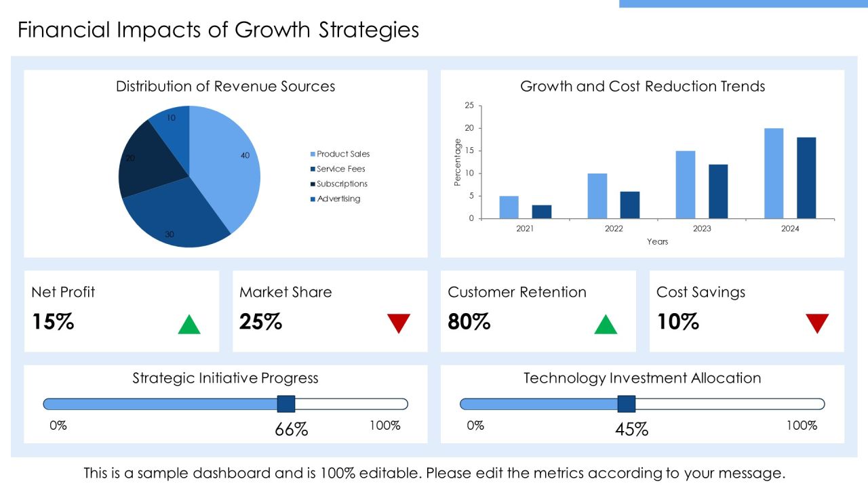Screen dimensions: 868x488
Task: Click the light blue 2021 bar
Action: point(509,207)
